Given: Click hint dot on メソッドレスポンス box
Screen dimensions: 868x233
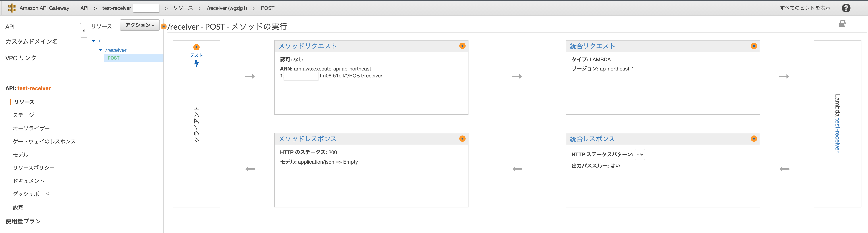Looking at the screenshot, I should [x=462, y=139].
